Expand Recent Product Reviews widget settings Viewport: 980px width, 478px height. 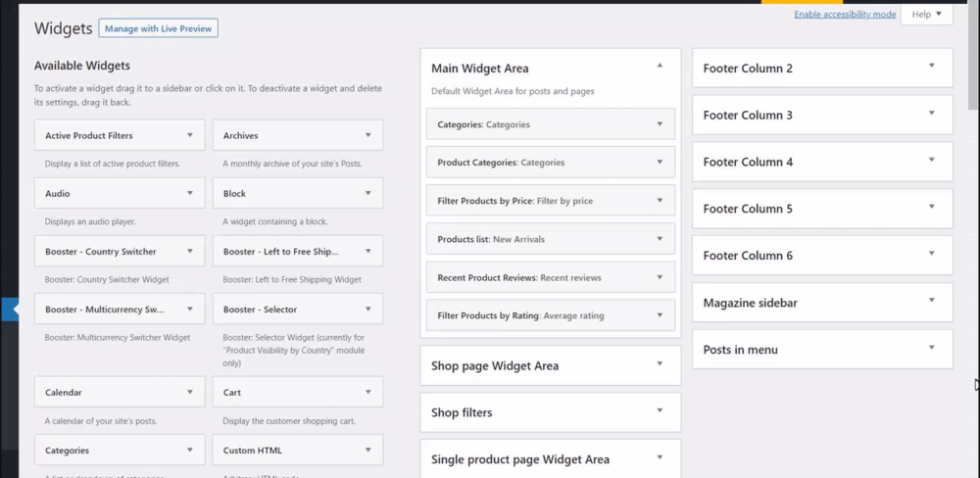tap(660, 277)
